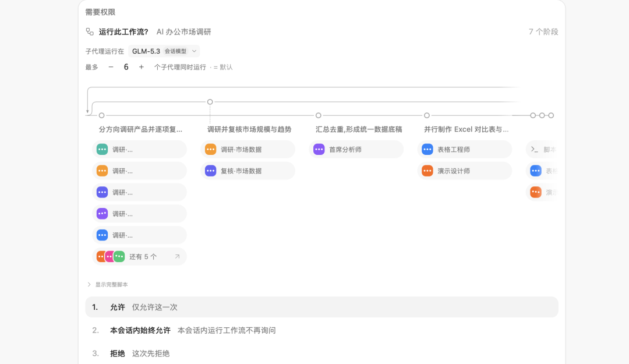The width and height of the screenshot is (629, 364).
Task: Choose option 2 本会话内始终允许
Action: (321, 330)
